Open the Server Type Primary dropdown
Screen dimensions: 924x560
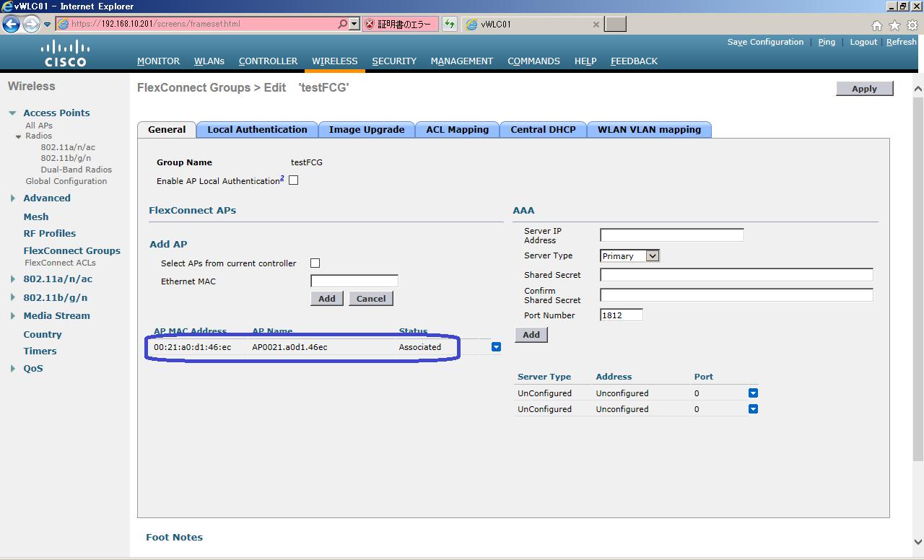pos(629,255)
